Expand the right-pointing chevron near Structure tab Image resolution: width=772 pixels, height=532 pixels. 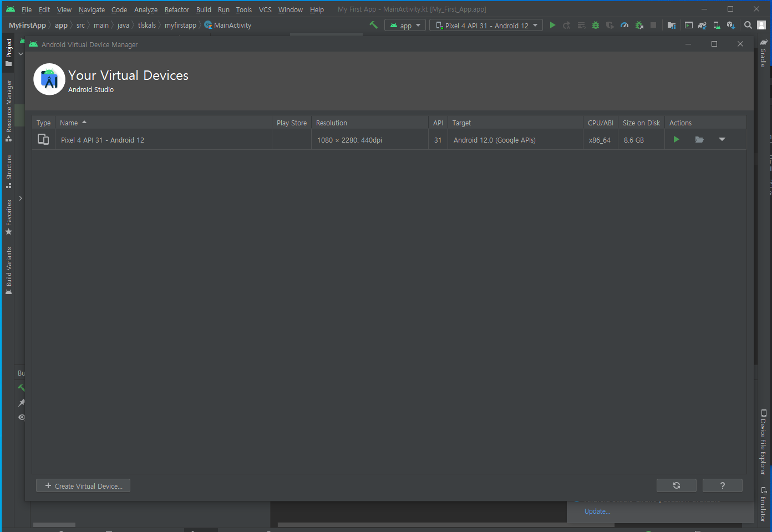[21, 198]
